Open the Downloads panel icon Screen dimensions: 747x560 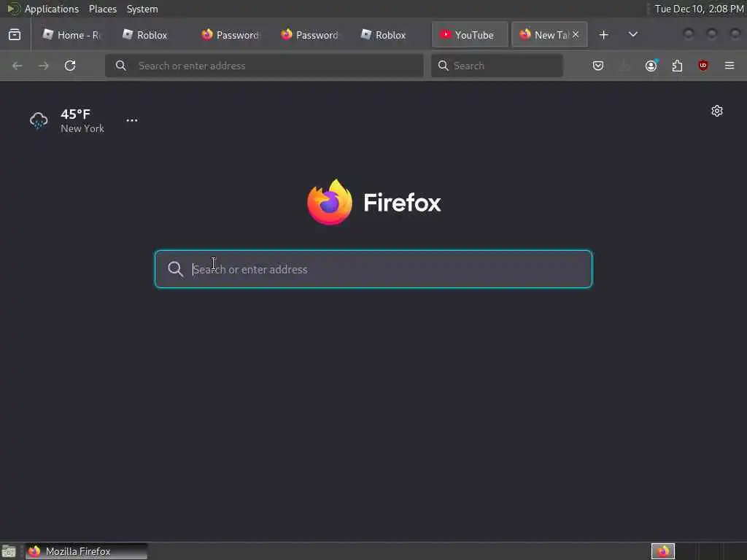coord(624,66)
